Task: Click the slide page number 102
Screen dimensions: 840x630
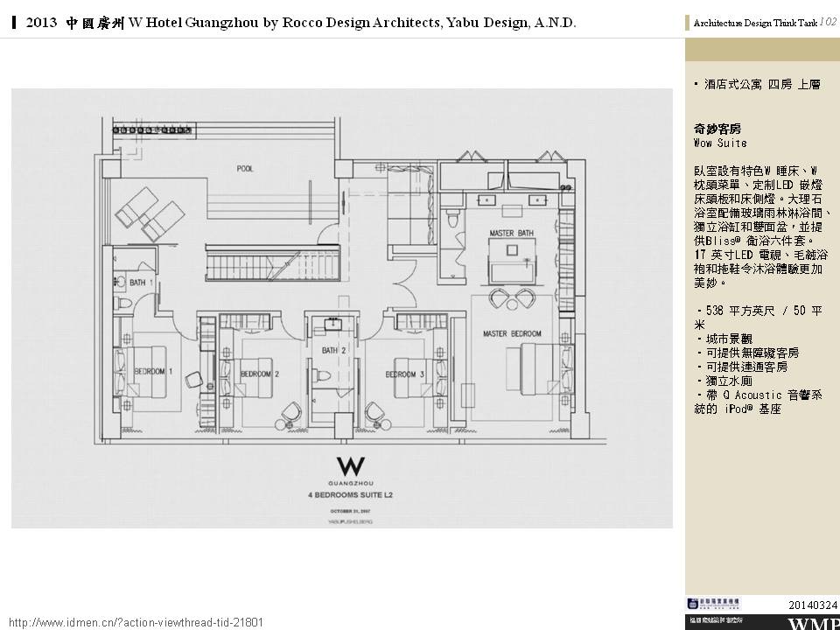Action: click(827, 22)
